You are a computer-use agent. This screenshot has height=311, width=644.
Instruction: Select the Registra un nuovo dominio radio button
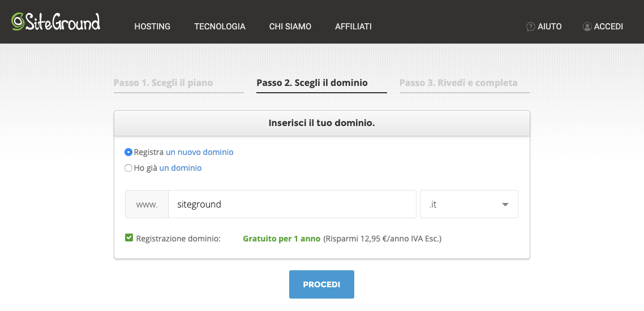tap(128, 152)
